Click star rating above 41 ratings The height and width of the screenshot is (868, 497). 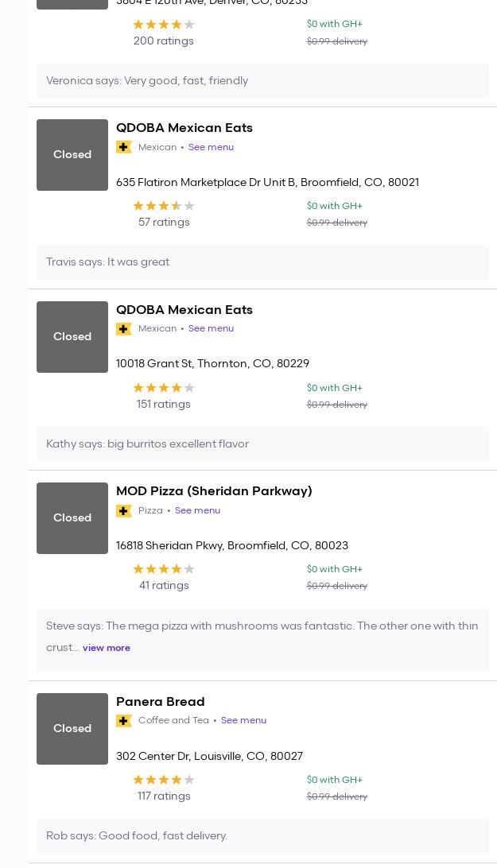(164, 569)
